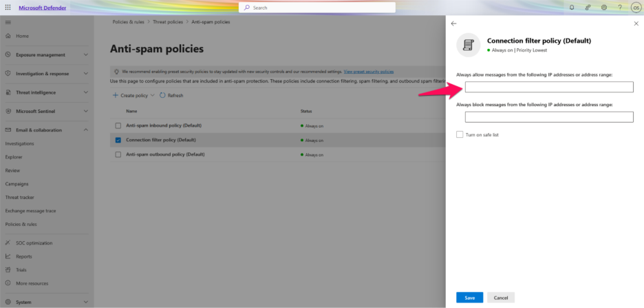Screen dimensions: 644x308
Task: Click the Refresh icon in the toolbar
Action: [162, 95]
